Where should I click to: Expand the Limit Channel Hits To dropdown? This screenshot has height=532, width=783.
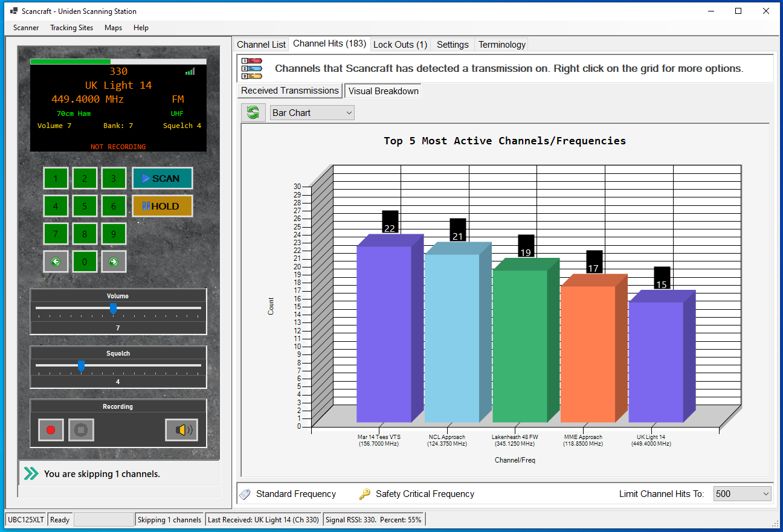(x=742, y=494)
